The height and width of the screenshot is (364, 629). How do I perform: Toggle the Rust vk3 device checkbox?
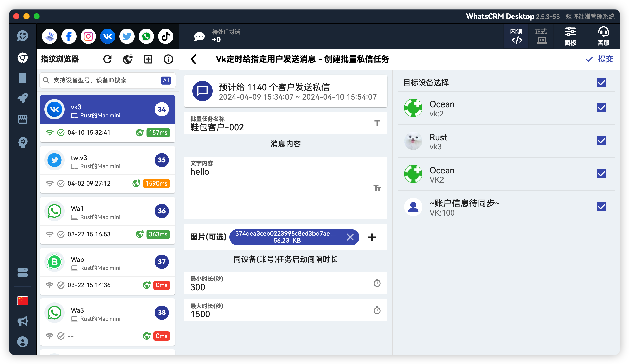[601, 141]
